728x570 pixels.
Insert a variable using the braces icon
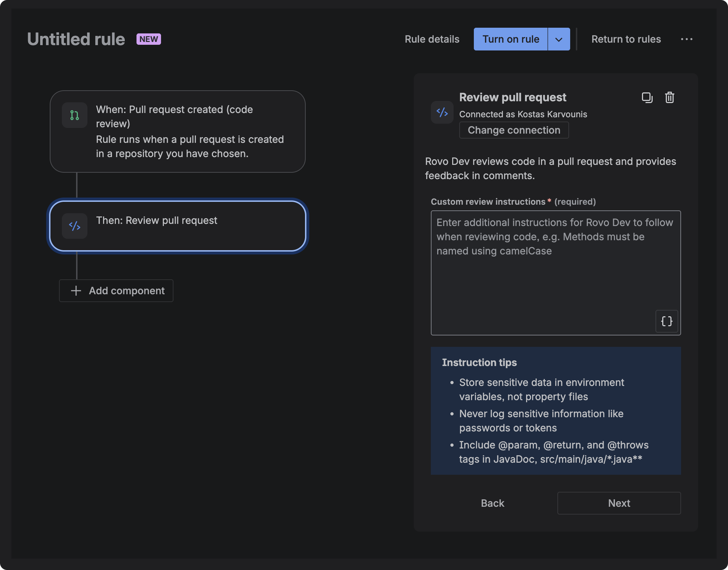[x=667, y=321]
